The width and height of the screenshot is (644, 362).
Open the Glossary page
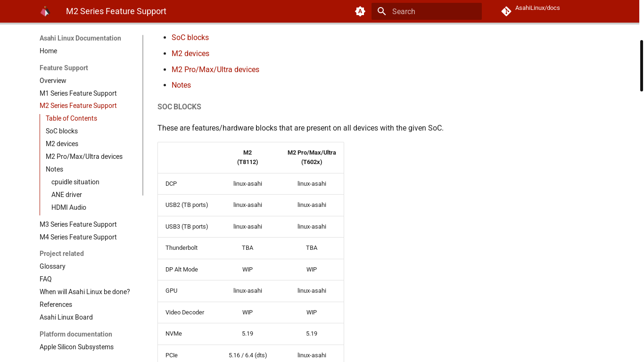coord(52,266)
